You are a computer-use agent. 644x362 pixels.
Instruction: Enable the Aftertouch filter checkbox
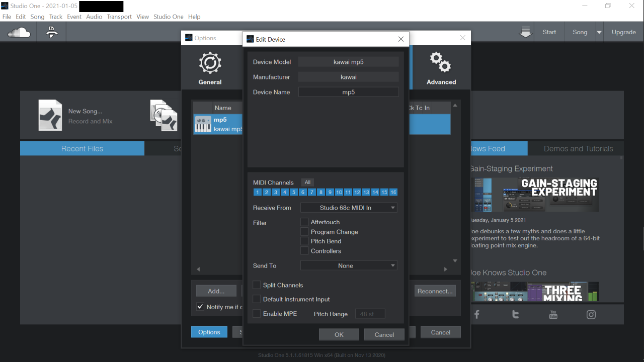[304, 222]
